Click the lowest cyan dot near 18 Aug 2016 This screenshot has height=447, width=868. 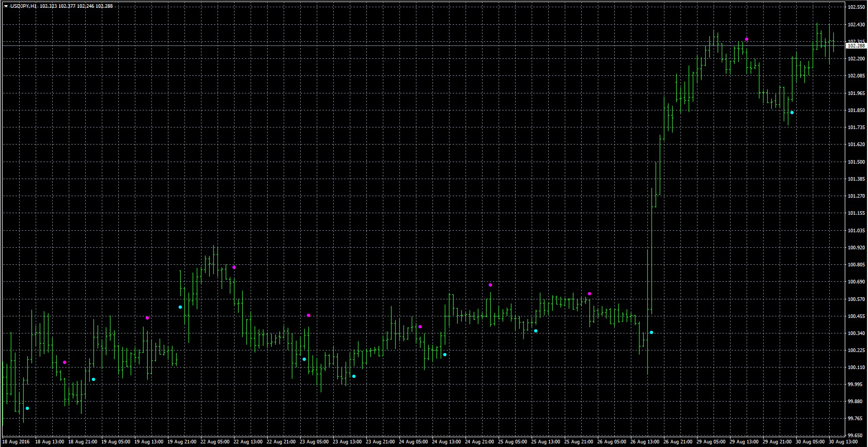[x=27, y=408]
